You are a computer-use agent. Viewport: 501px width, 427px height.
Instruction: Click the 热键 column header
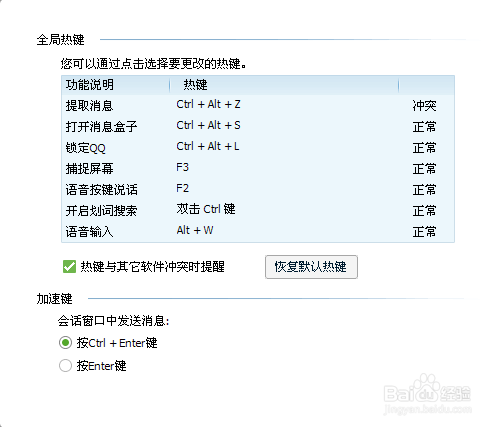point(284,85)
